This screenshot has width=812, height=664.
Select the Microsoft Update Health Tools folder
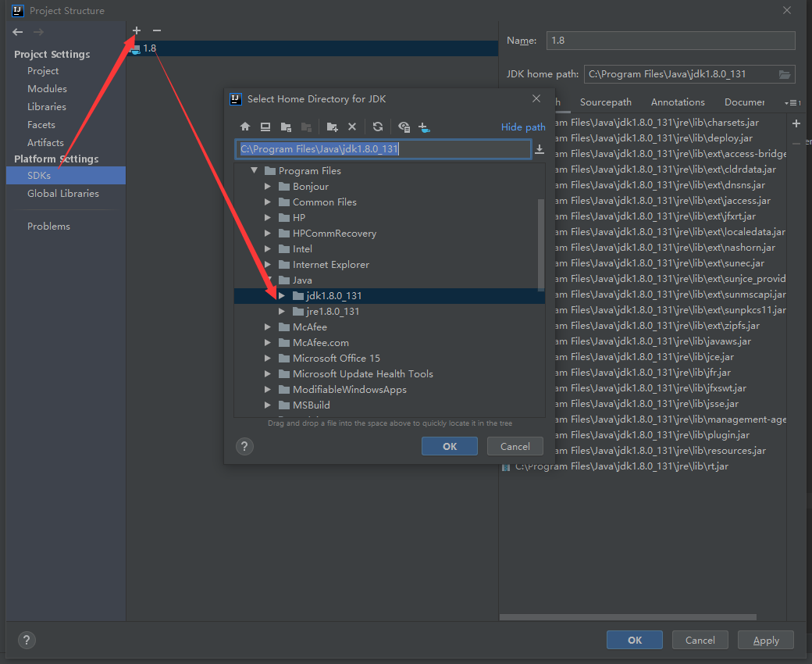coord(362,374)
